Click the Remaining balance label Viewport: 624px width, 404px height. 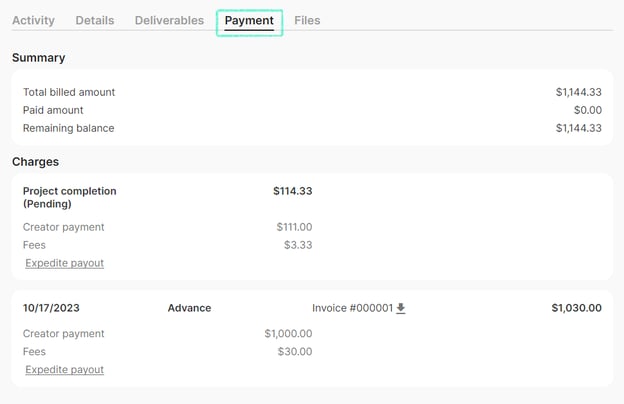68,128
